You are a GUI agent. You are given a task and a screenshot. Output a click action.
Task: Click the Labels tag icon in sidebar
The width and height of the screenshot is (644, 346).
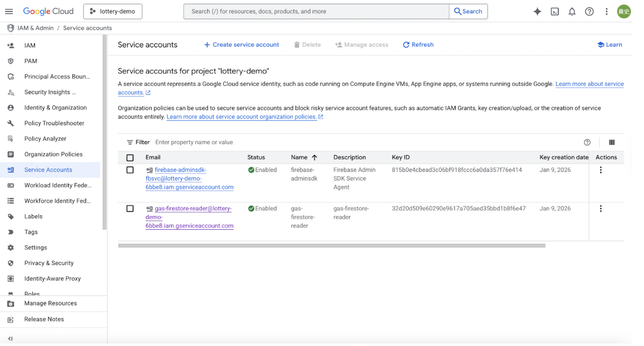pyautogui.click(x=11, y=217)
